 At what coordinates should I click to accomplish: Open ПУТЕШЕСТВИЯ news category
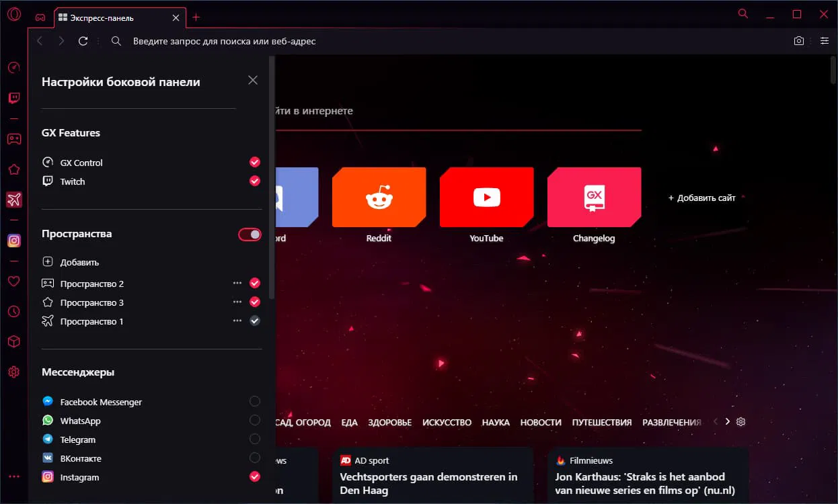click(602, 422)
